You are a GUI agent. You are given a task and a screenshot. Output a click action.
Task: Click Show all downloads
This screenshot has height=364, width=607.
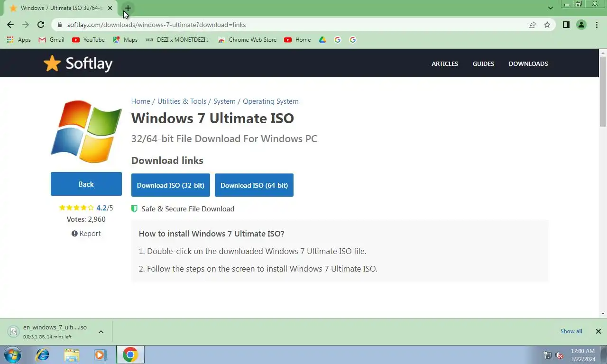(571, 331)
